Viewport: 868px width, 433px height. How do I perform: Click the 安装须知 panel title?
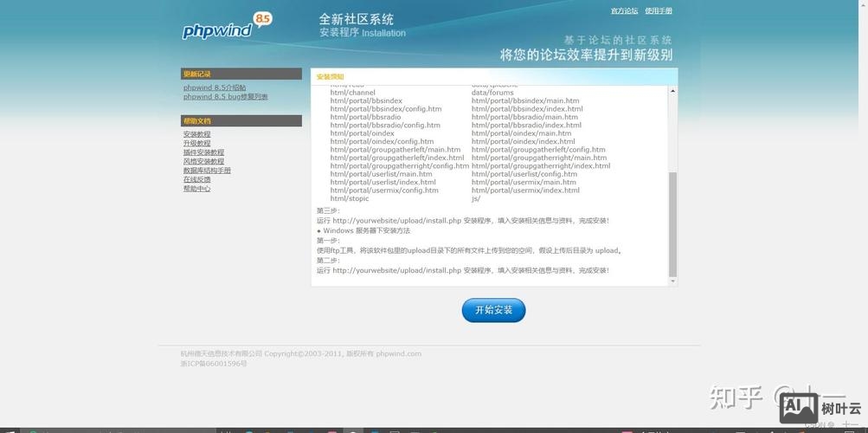point(330,77)
